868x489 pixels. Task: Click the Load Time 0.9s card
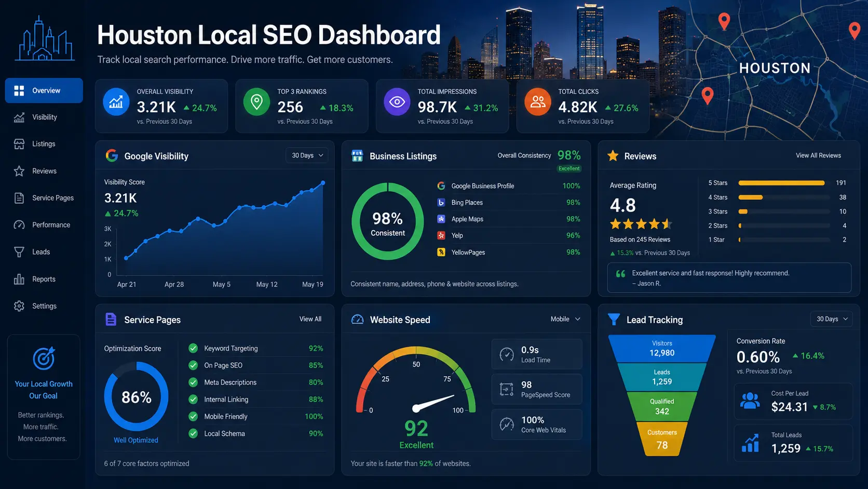(x=537, y=354)
